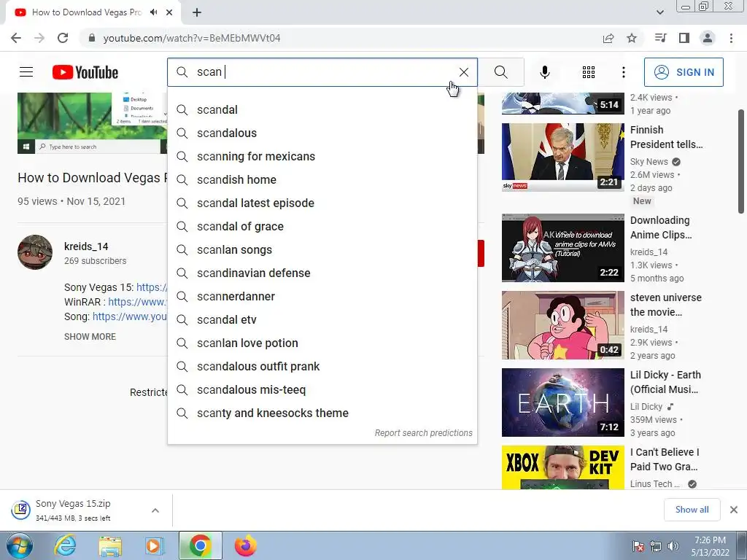Select the 'scandalous' suggestion

pos(322,133)
